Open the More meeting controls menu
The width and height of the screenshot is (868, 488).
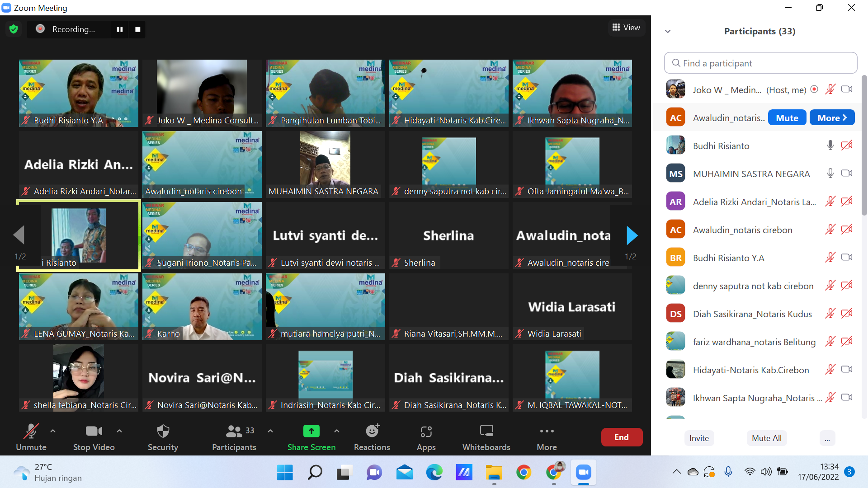point(547,437)
